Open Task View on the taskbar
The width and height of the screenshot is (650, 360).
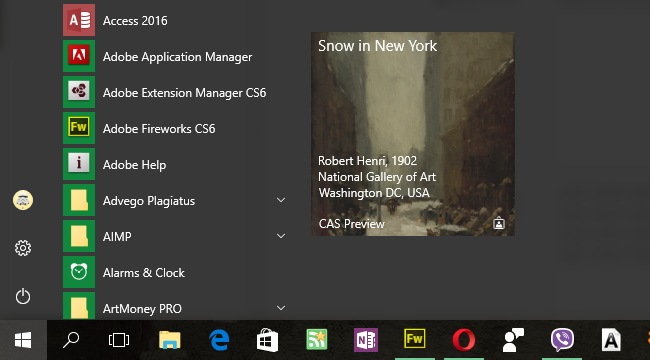119,340
